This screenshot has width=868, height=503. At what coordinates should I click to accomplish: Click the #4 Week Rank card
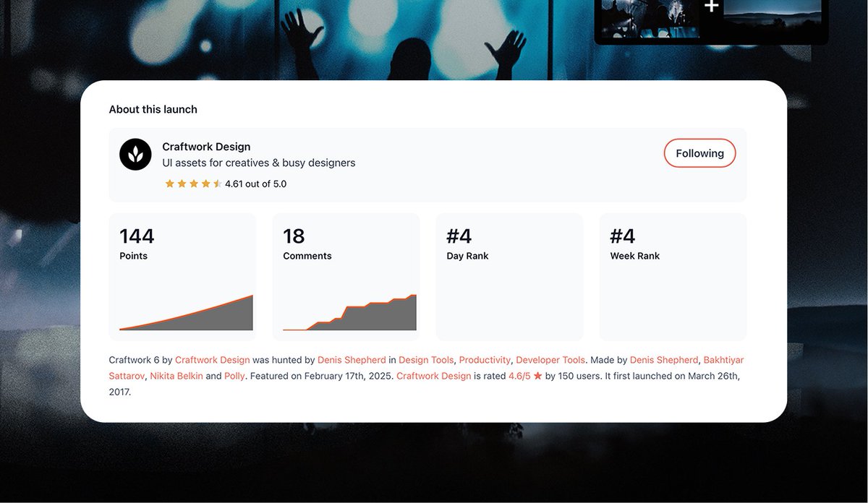point(673,277)
